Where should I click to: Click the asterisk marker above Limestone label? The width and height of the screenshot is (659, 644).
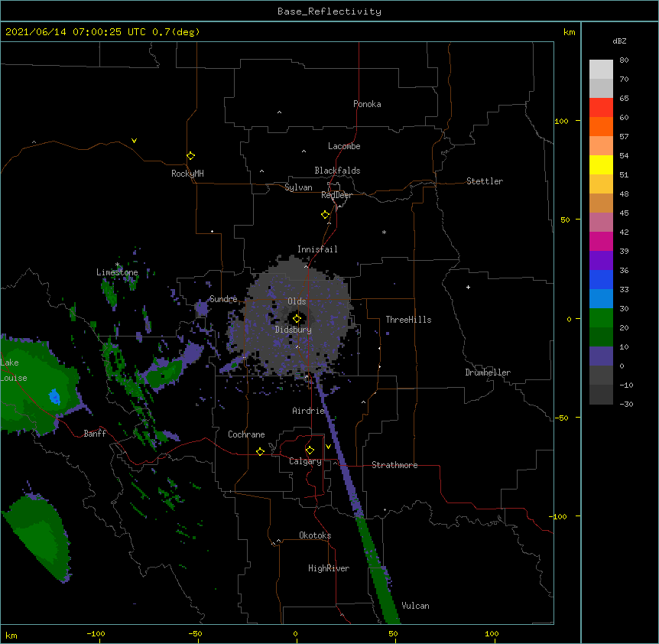click(118, 265)
